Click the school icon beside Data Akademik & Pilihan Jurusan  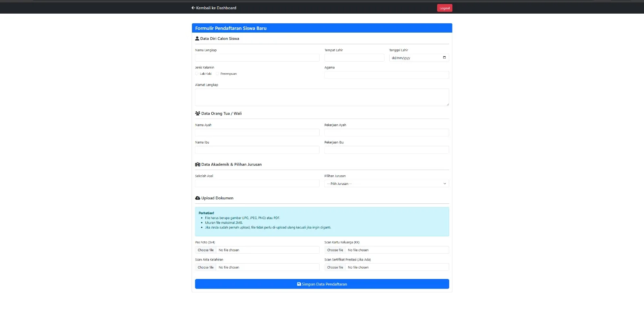pyautogui.click(x=198, y=164)
